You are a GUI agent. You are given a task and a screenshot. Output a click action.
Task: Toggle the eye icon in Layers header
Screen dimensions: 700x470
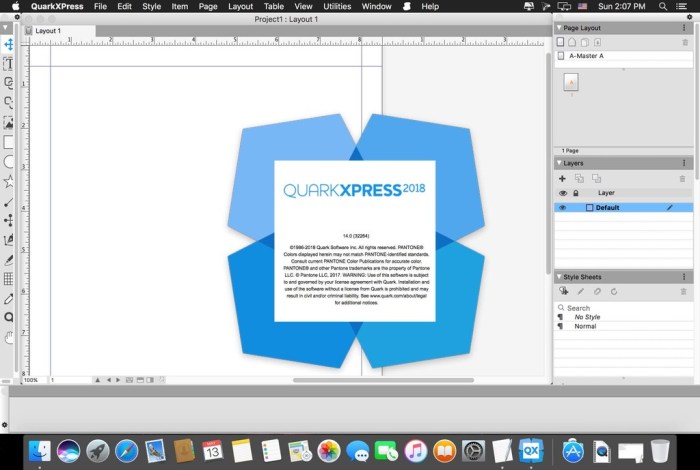pos(562,193)
